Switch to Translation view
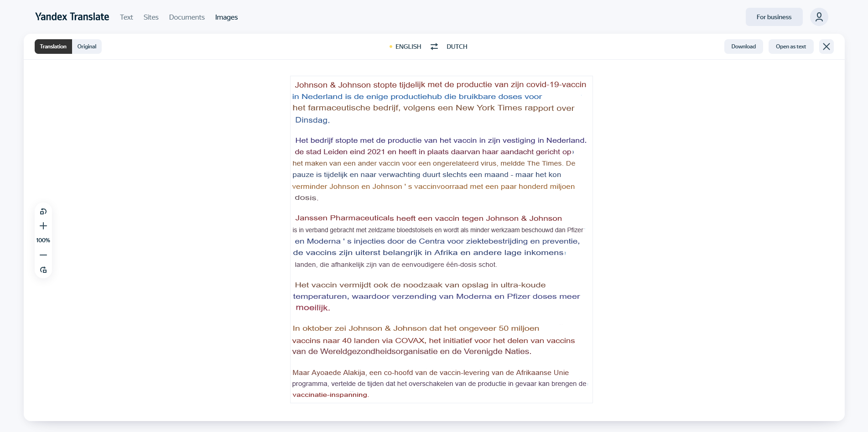 [x=53, y=47]
